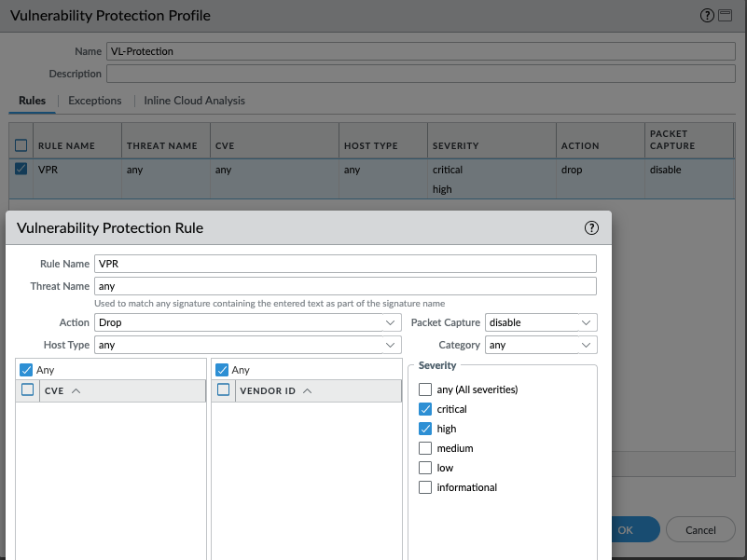The image size is (747, 560).
Task: Click the critical severity cell in VPR row
Action: (448, 170)
